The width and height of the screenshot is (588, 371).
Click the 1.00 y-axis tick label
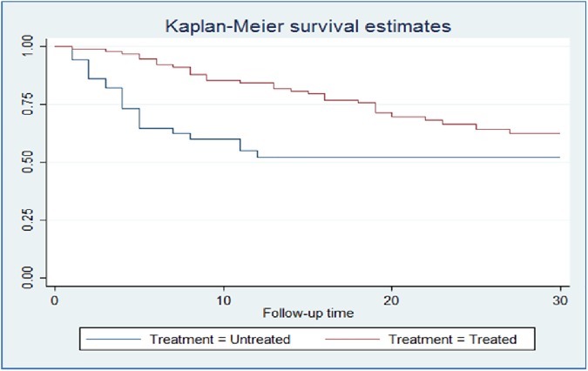pyautogui.click(x=29, y=46)
